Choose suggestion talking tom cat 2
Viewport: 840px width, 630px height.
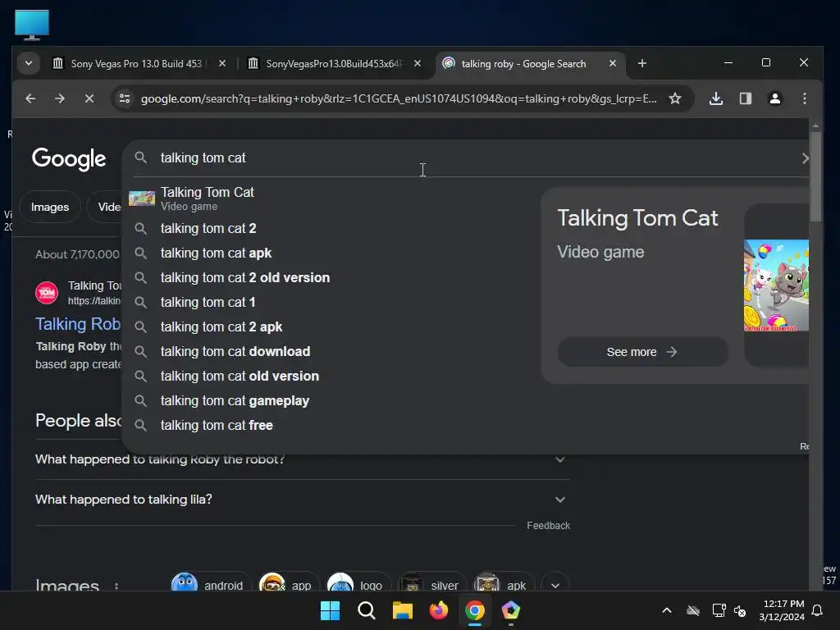coord(208,228)
